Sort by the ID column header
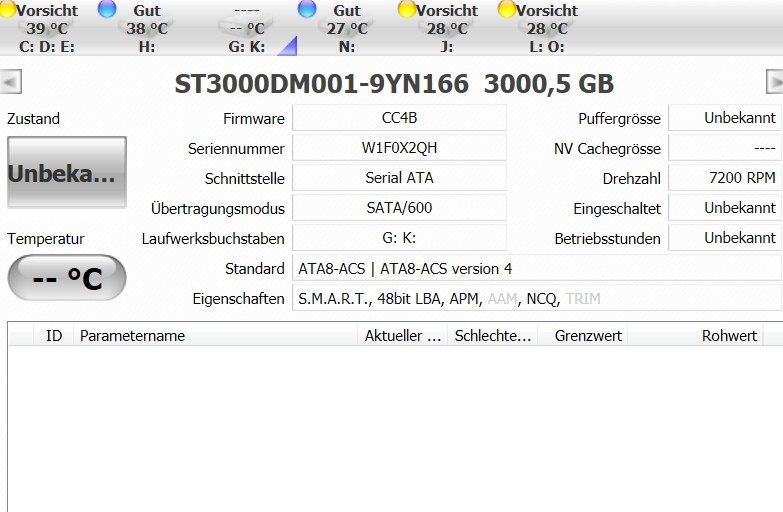This screenshot has height=512, width=783. [x=53, y=336]
